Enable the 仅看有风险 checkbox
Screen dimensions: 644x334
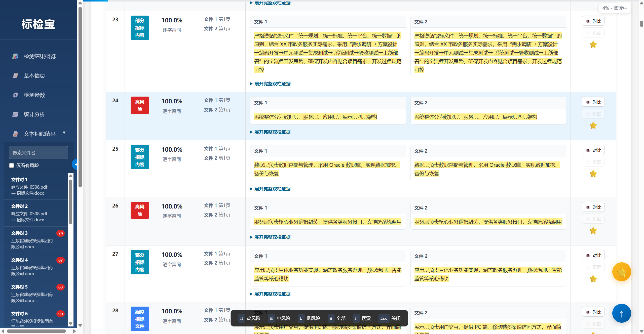click(12, 165)
